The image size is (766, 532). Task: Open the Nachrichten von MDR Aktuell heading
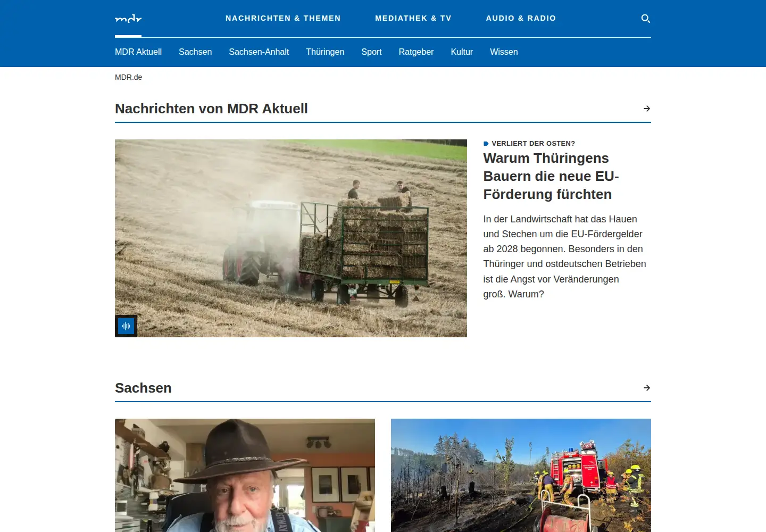211,109
